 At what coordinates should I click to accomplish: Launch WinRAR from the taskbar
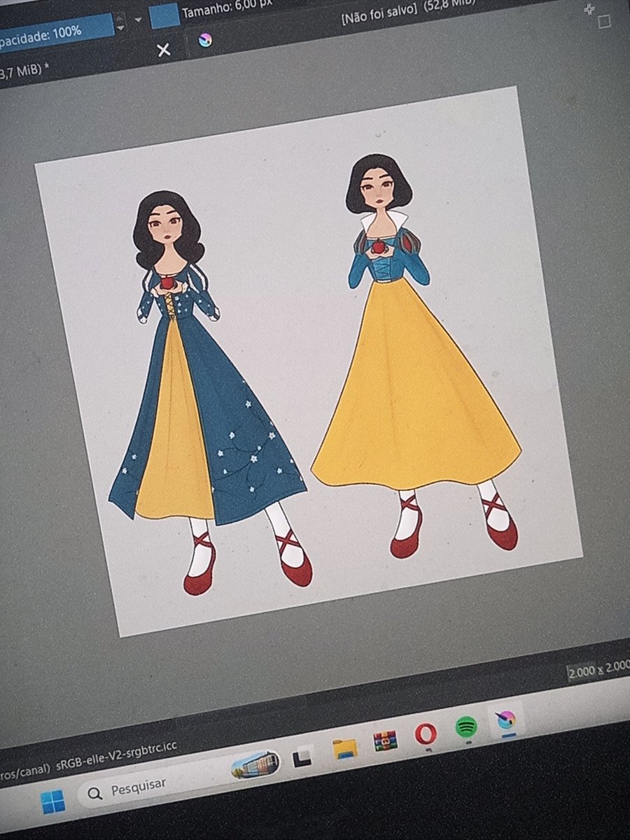pos(385,741)
